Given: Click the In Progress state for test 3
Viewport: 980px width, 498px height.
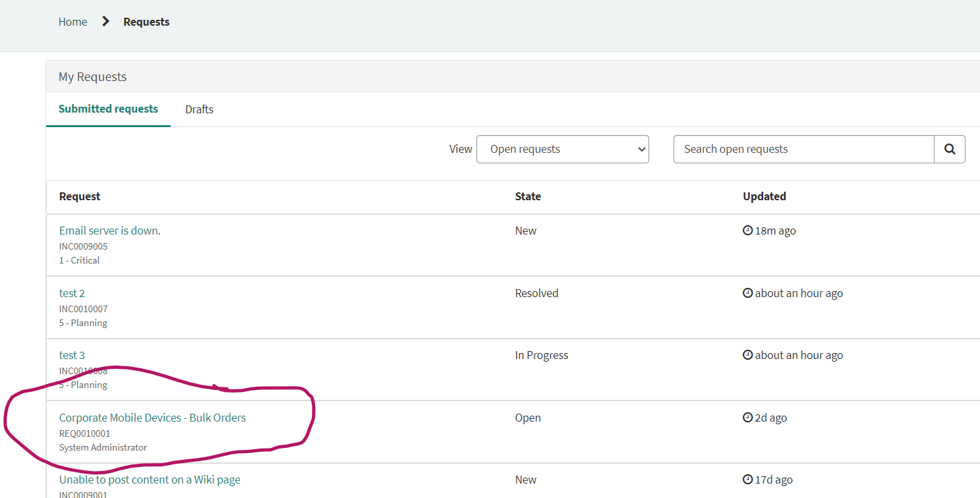Looking at the screenshot, I should 542,355.
